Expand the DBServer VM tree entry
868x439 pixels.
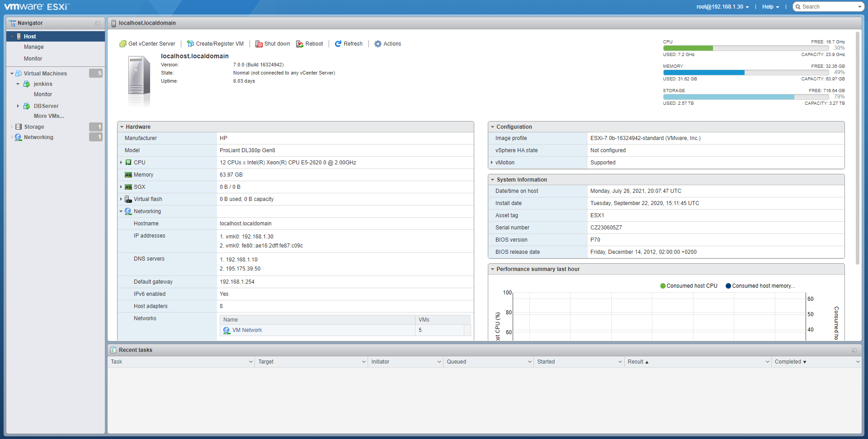click(x=19, y=106)
